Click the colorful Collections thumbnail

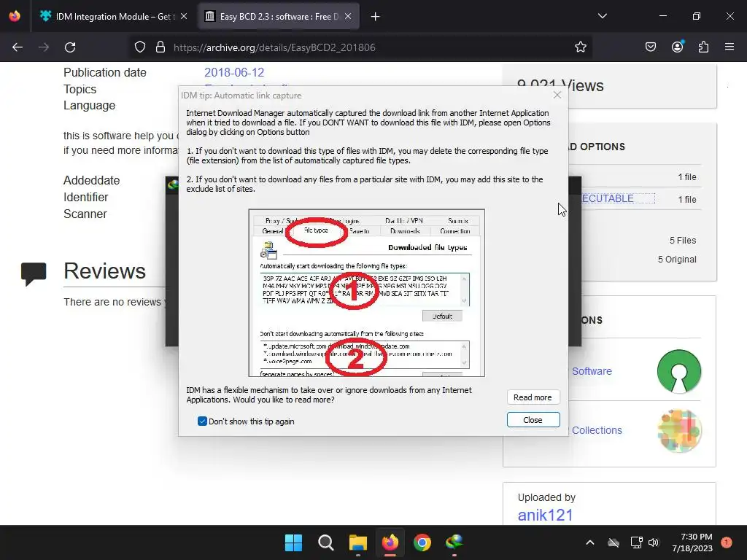[x=679, y=430]
